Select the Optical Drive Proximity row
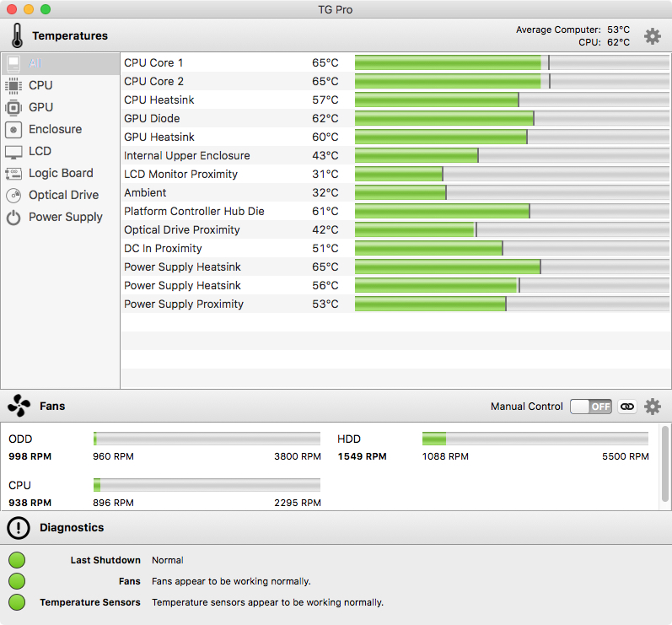Viewport: 672px width, 625px height. point(395,229)
